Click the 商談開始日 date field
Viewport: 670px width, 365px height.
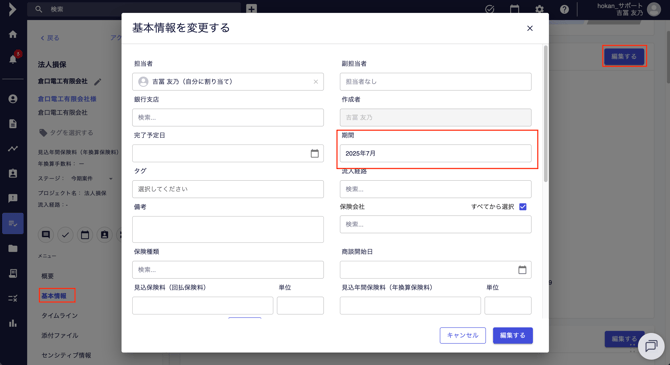tap(435, 270)
